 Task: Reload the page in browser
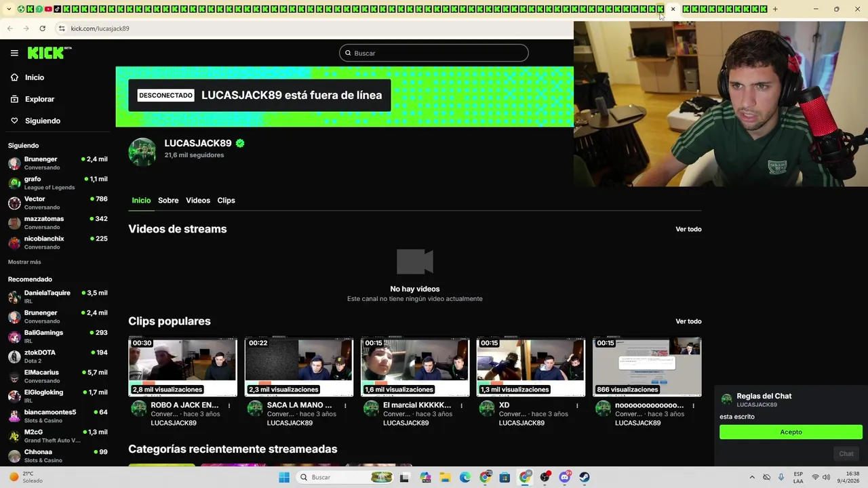(x=42, y=28)
